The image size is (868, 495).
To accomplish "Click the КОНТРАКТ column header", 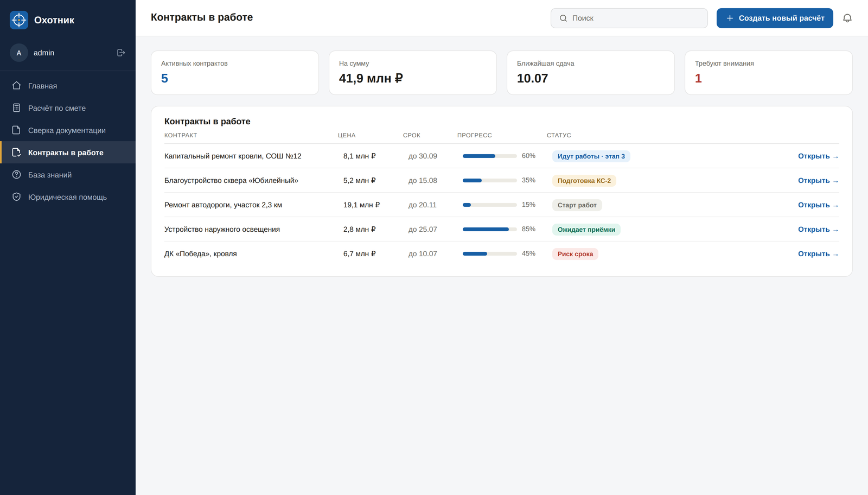I will pos(181,135).
